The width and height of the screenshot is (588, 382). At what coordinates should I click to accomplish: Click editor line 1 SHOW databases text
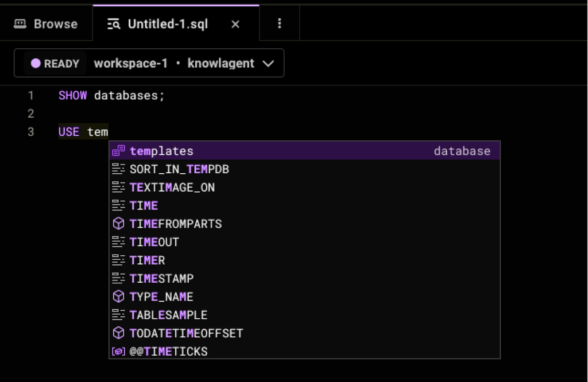111,96
